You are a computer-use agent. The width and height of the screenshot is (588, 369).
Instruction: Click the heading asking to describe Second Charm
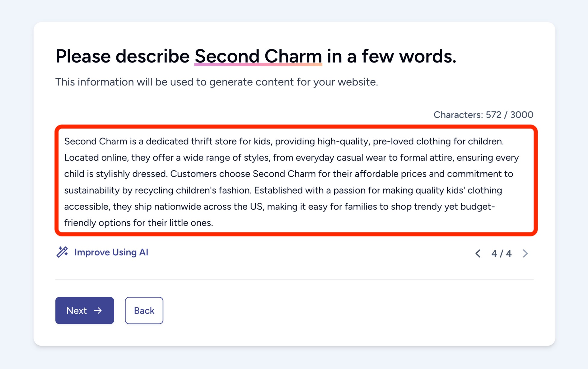[x=256, y=56]
